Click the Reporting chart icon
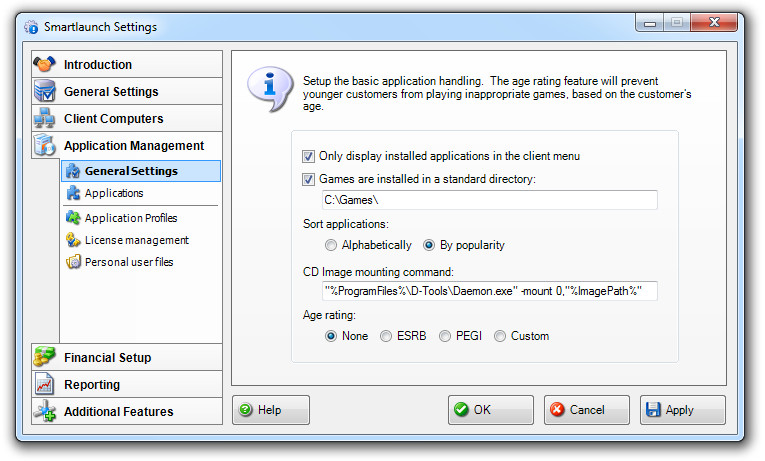Image resolution: width=765 pixels, height=461 pixels. 46,385
